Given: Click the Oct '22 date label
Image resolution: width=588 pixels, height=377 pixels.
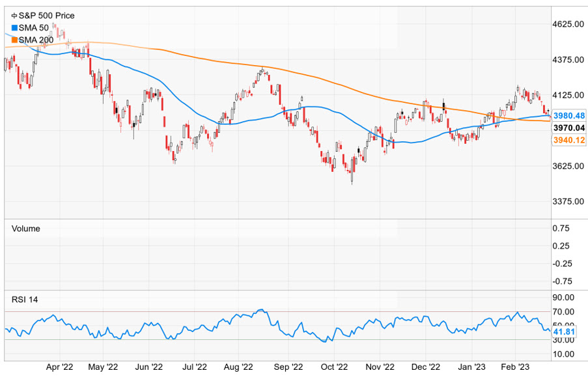Looking at the screenshot, I should click(x=335, y=367).
